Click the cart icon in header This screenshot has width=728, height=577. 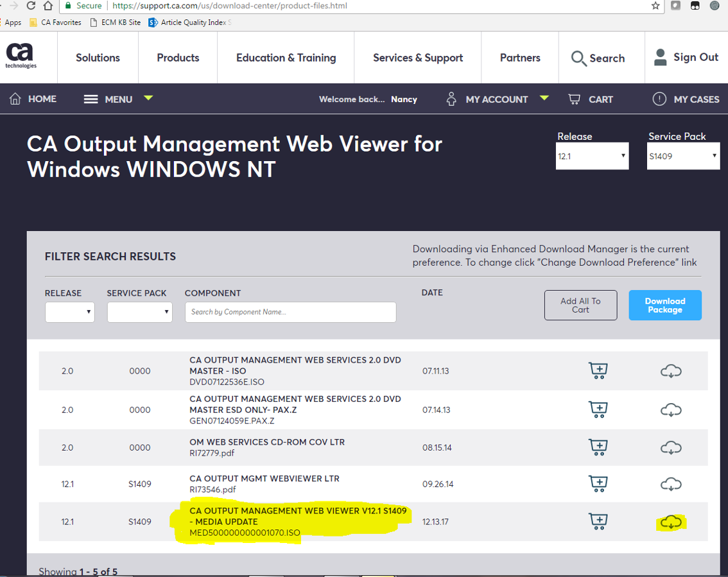(575, 99)
